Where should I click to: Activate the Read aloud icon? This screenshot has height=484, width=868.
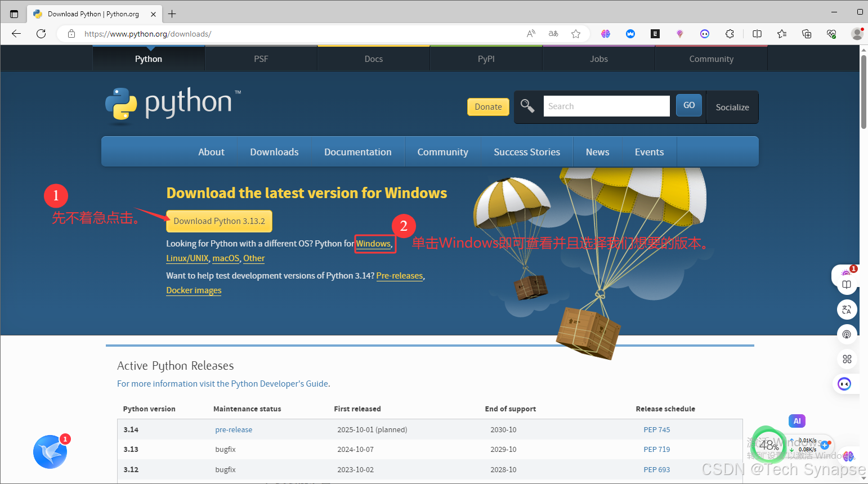coord(531,34)
